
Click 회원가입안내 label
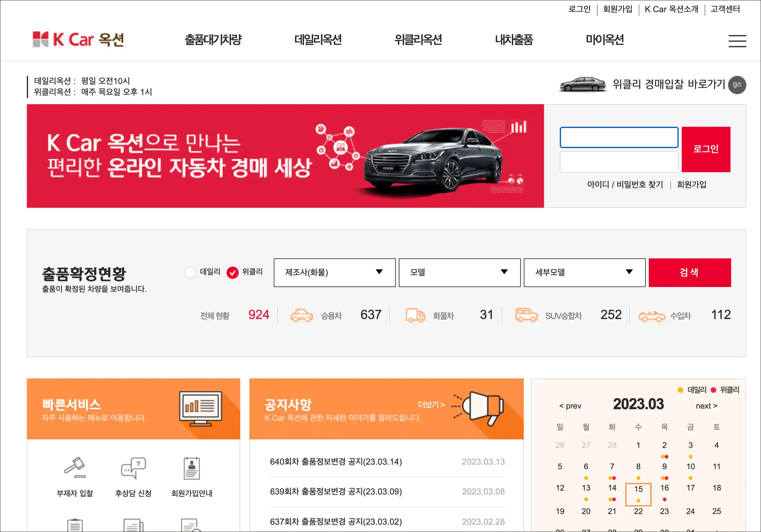[x=191, y=493]
